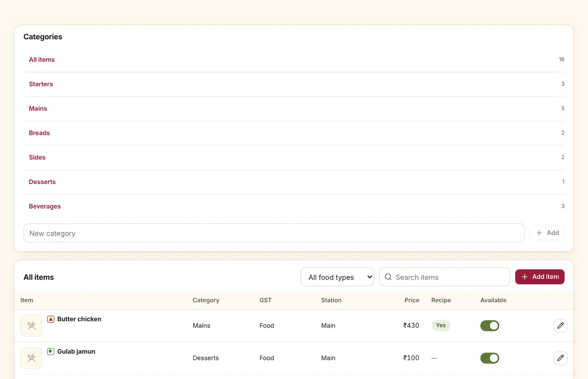The image size is (588, 379).
Task: Click the Price column header
Action: pos(412,300)
